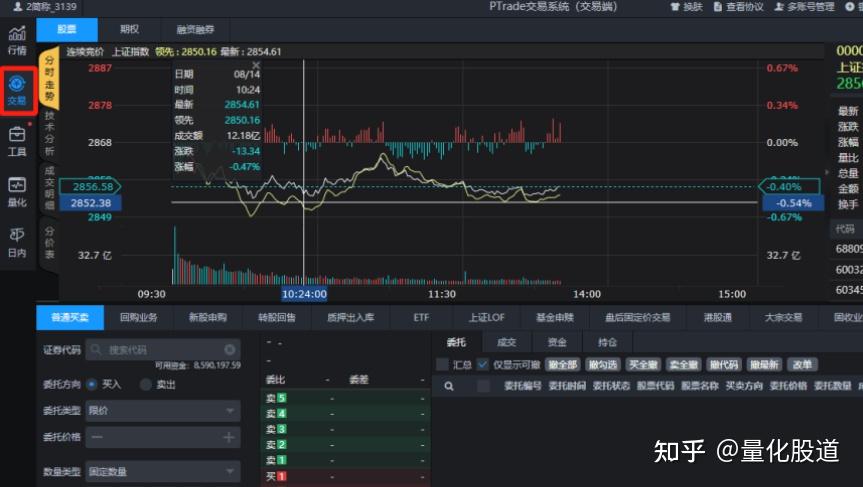This screenshot has height=487, width=863.
Task: Open the 港股通 tab
Action: coord(718,318)
